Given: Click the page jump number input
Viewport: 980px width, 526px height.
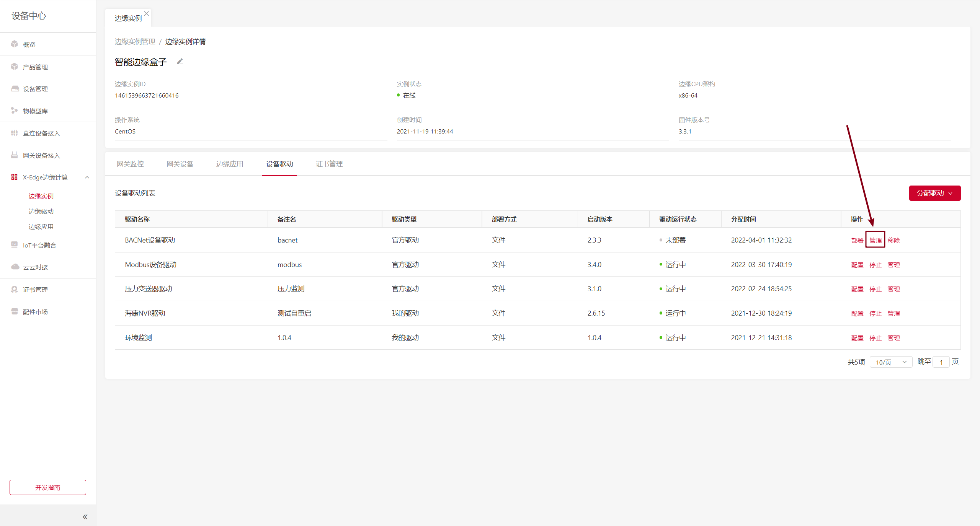Looking at the screenshot, I should coord(941,362).
